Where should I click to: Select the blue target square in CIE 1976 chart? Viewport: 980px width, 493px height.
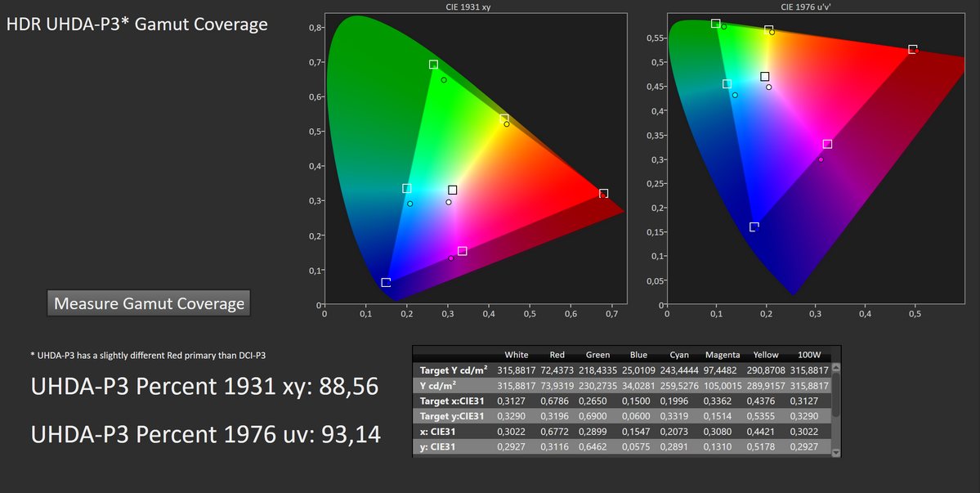[754, 226]
